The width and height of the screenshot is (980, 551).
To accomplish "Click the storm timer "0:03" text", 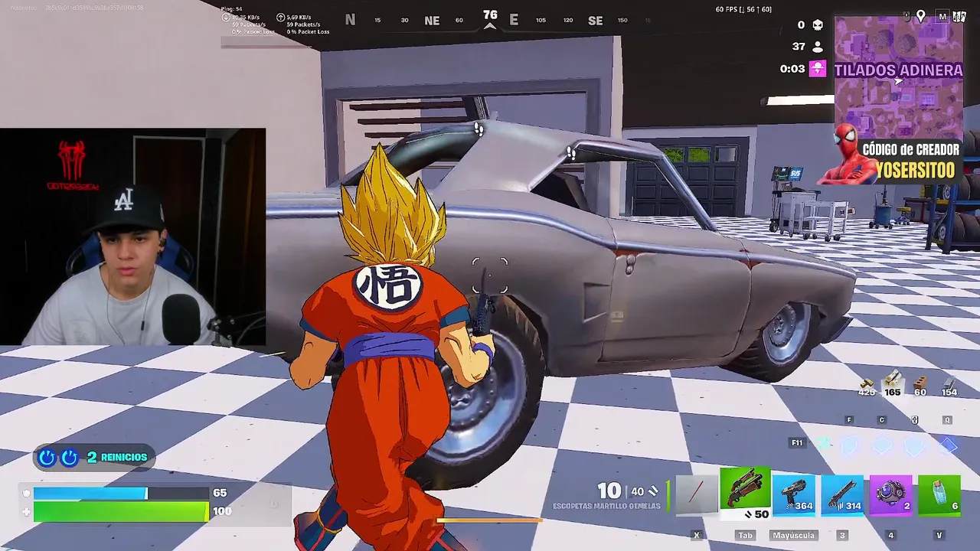I will [792, 69].
